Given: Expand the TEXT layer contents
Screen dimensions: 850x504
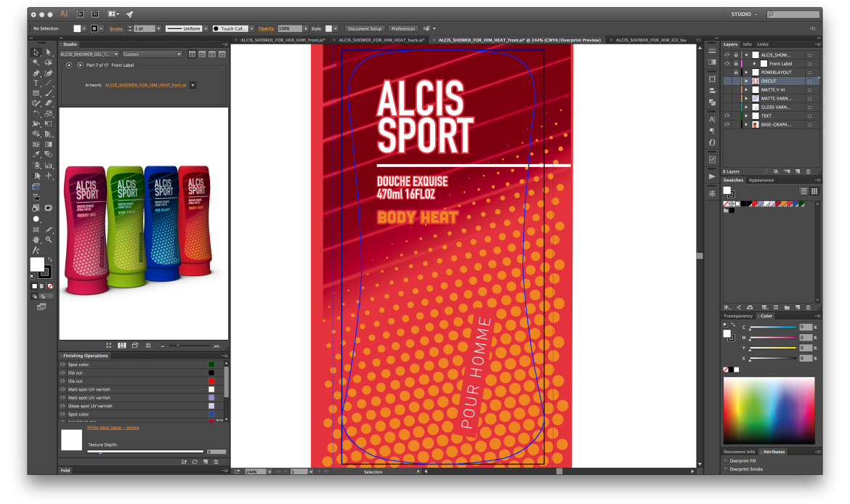Looking at the screenshot, I should 746,115.
